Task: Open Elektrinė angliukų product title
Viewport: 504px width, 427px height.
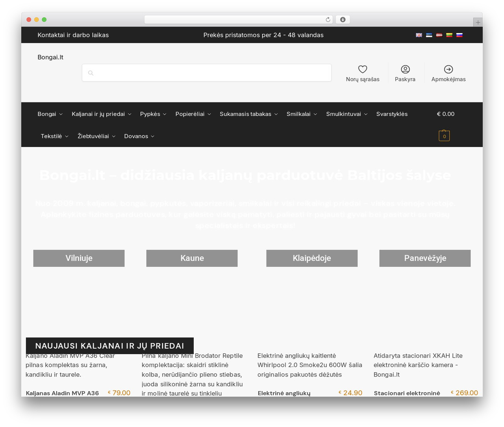Action: click(284, 393)
